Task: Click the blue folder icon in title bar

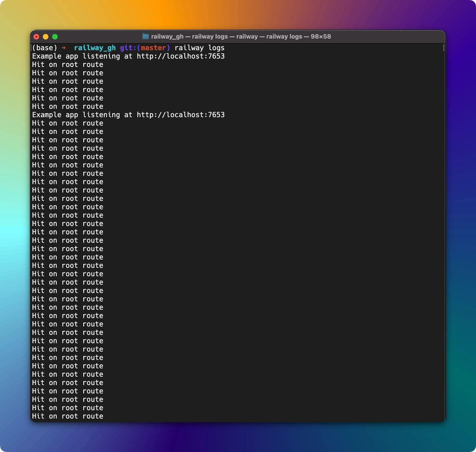Action: (146, 36)
